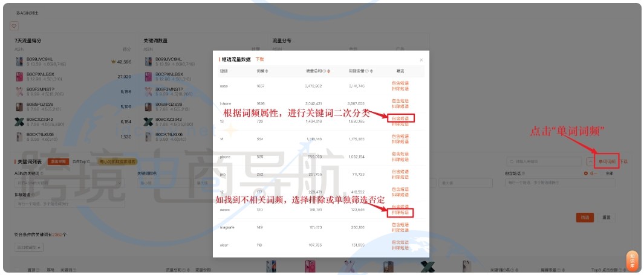Click 包含短语 in the '13' row
This screenshot has height=275, width=644.
pyautogui.click(x=400, y=118)
